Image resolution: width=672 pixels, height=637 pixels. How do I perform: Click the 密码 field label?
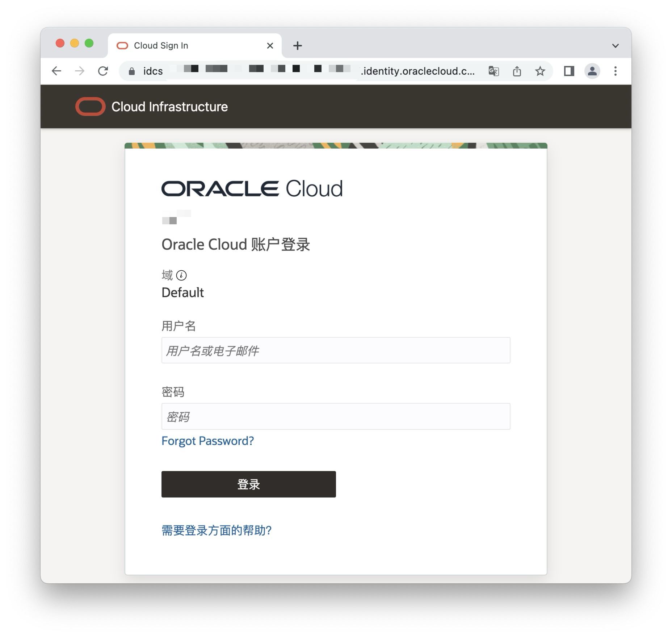[173, 392]
